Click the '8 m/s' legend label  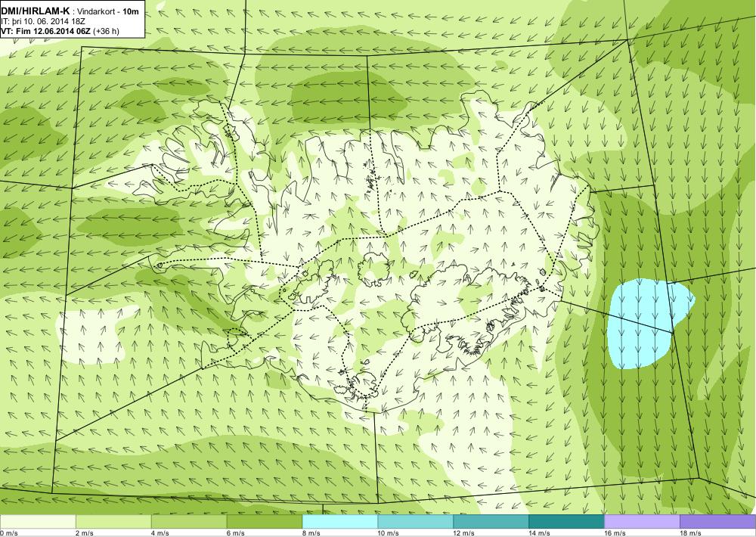311,533
